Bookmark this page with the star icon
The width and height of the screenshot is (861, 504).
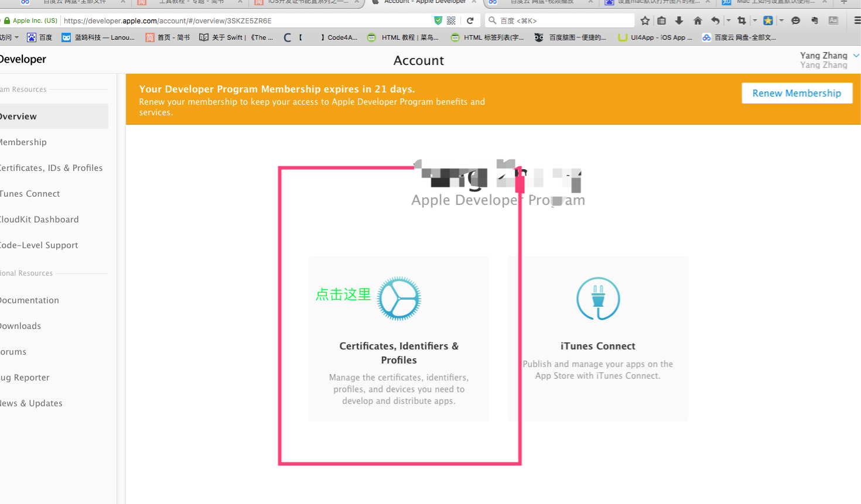[x=645, y=20]
